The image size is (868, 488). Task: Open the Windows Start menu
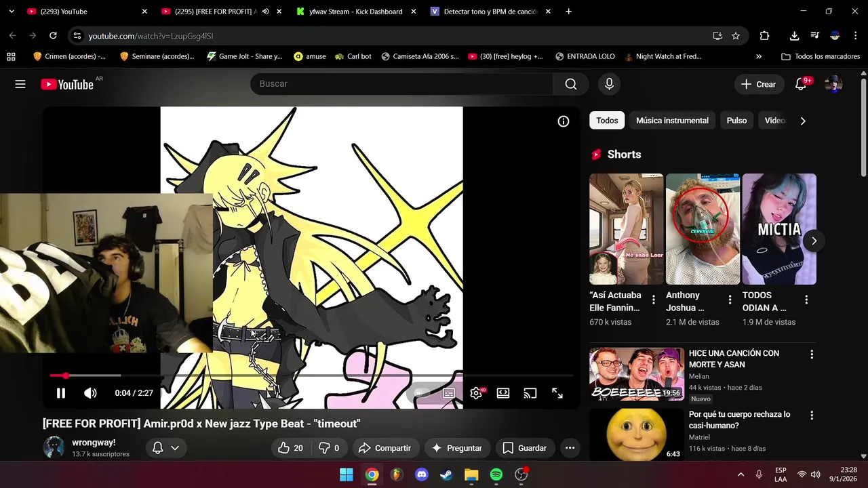pos(347,474)
